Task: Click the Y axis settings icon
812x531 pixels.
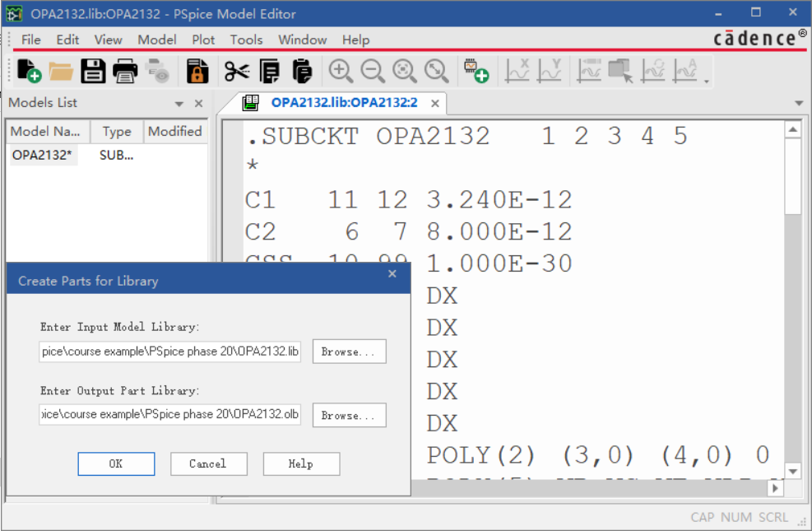Action: (x=550, y=71)
